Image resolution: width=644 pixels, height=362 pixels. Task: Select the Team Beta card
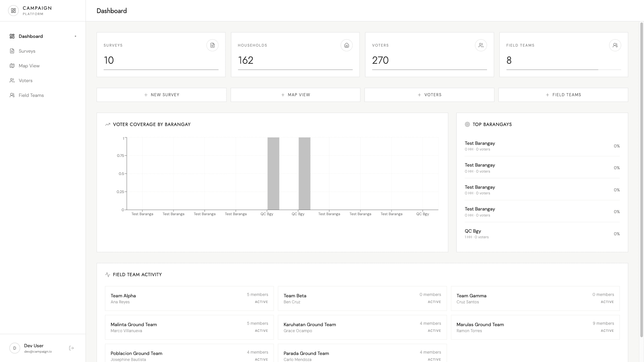(x=362, y=298)
